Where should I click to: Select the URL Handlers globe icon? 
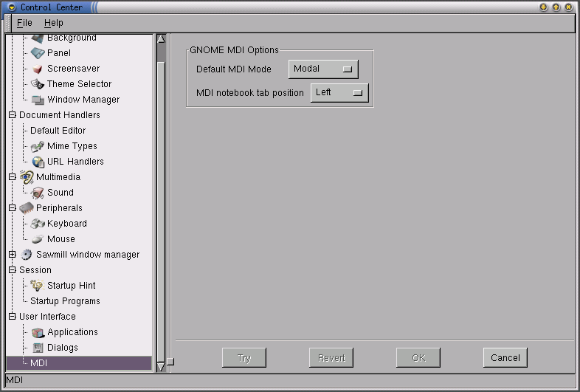pos(38,162)
